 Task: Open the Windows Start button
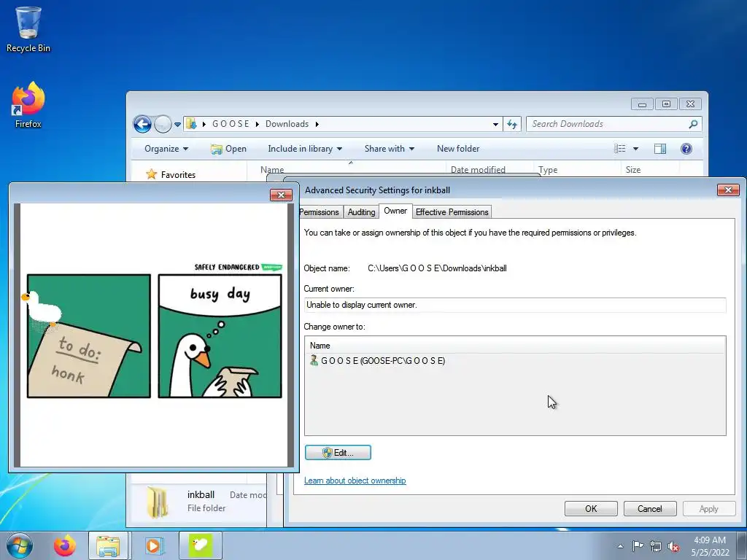(19, 545)
